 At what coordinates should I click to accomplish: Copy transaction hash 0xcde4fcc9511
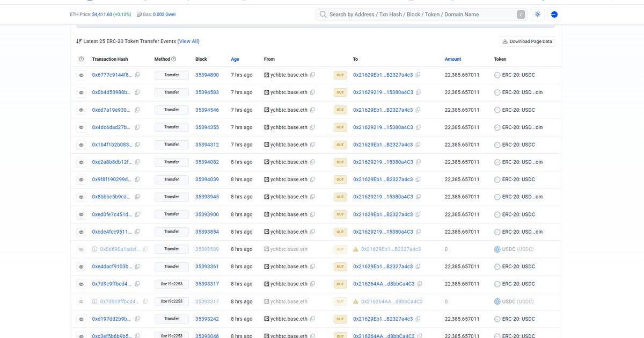pyautogui.click(x=137, y=232)
